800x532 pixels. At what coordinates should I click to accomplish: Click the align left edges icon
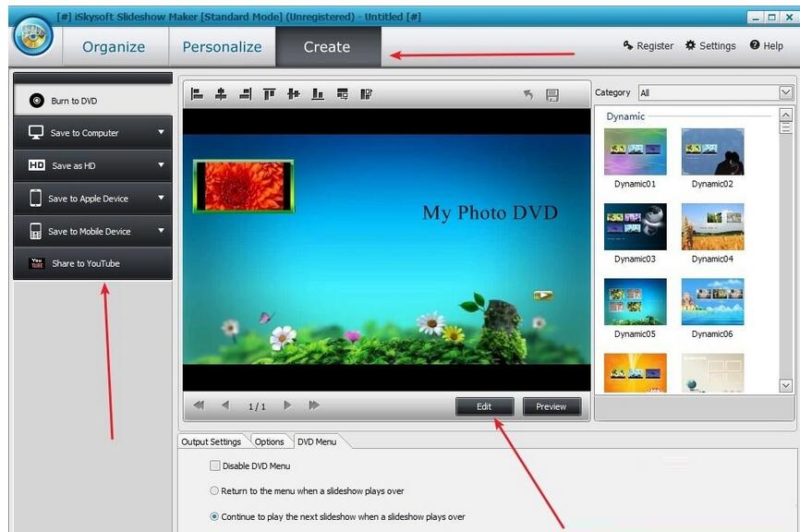pyautogui.click(x=197, y=94)
